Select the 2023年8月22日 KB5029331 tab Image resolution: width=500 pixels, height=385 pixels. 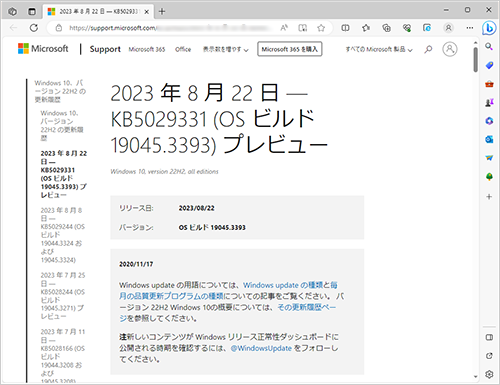point(98,12)
